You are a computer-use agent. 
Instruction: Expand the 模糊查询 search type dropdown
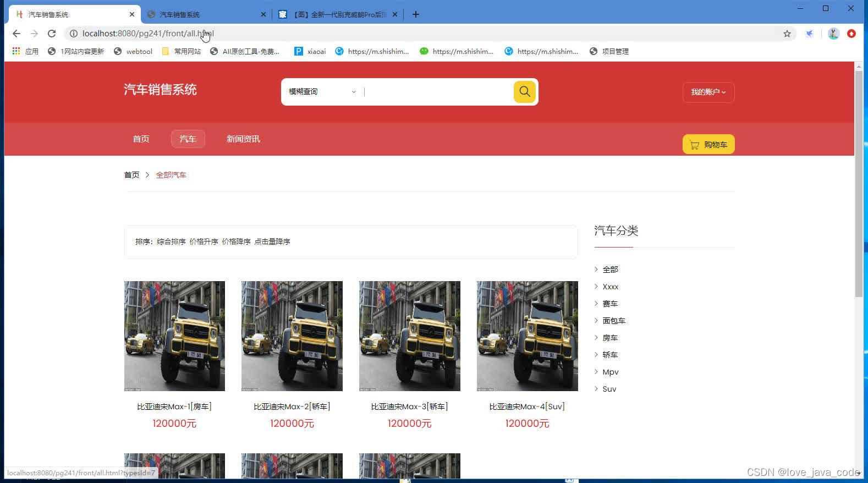coord(322,92)
